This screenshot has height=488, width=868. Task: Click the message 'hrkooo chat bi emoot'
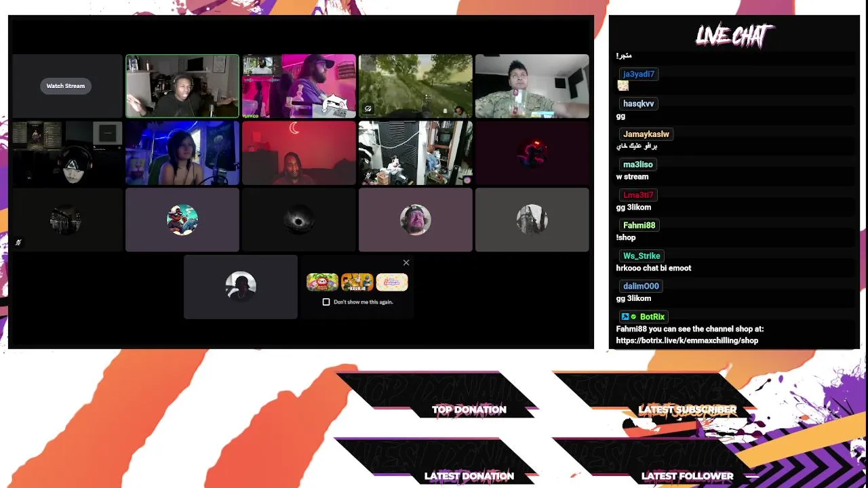click(x=654, y=268)
